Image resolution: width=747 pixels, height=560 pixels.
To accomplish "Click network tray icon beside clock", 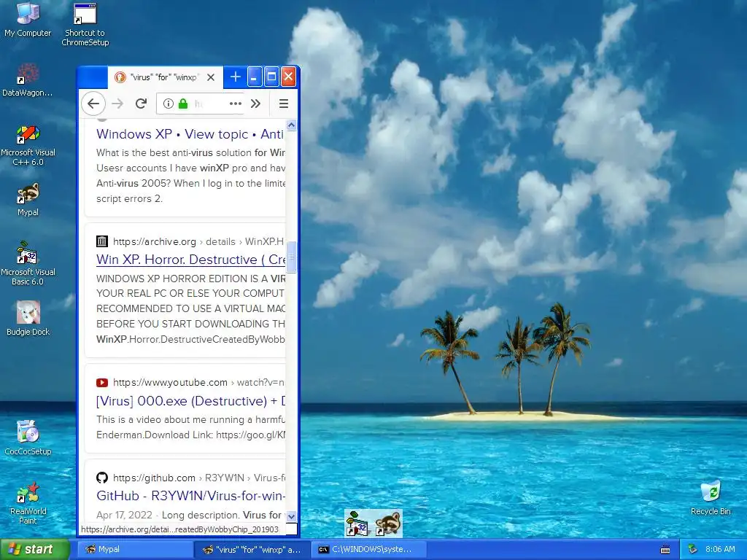I will (x=693, y=550).
